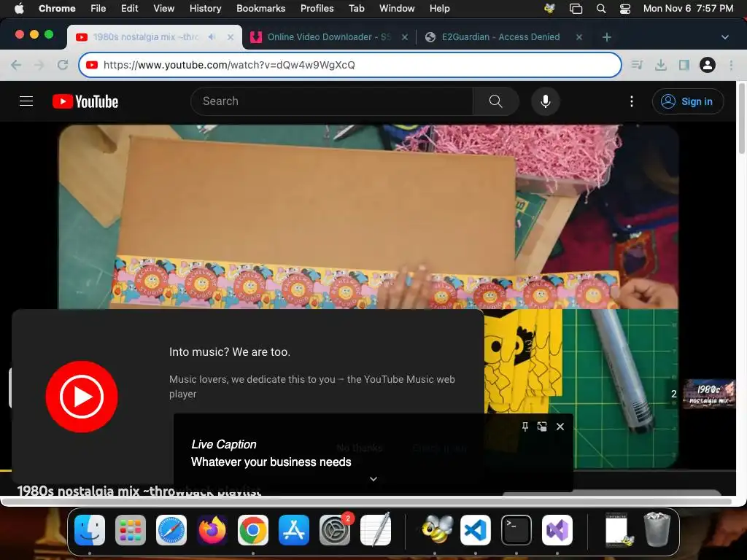Viewport: 747px width, 560px height.
Task: Focus the YouTube Search field
Action: click(x=332, y=101)
